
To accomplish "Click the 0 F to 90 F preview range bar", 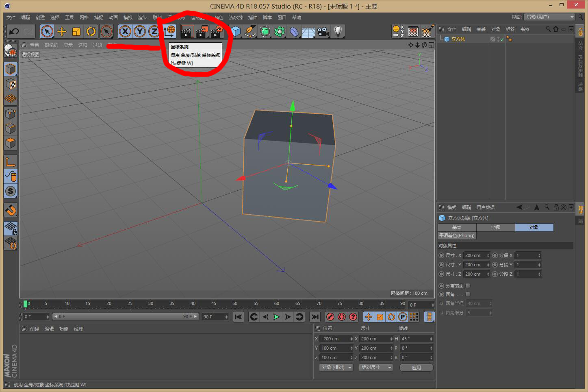I will [x=125, y=316].
